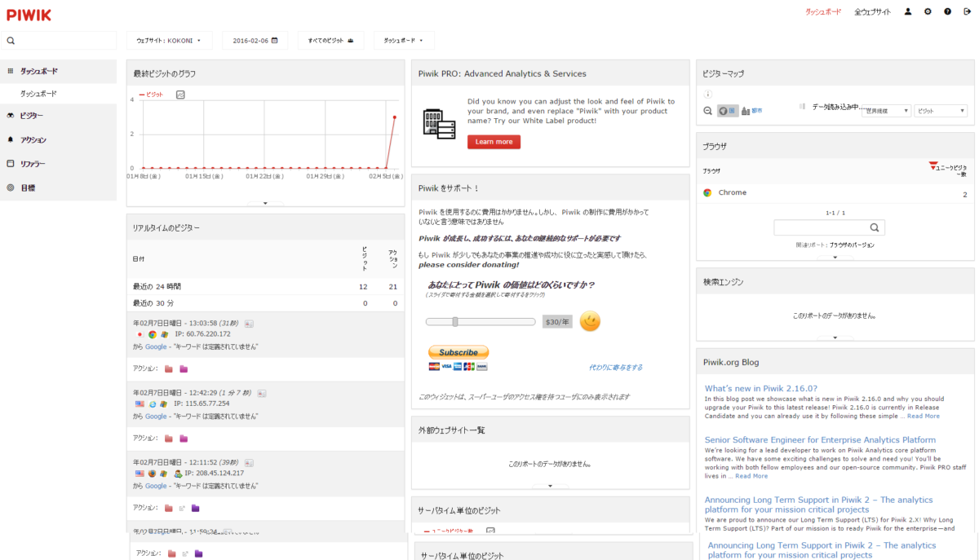Click the magnifier in the menu search box
Screen dimensions: 979x560
click(11, 41)
